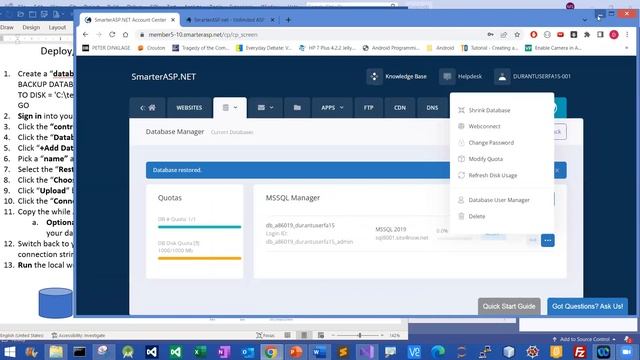
Task: Expand the APPS dropdown menu
Action: point(332,108)
